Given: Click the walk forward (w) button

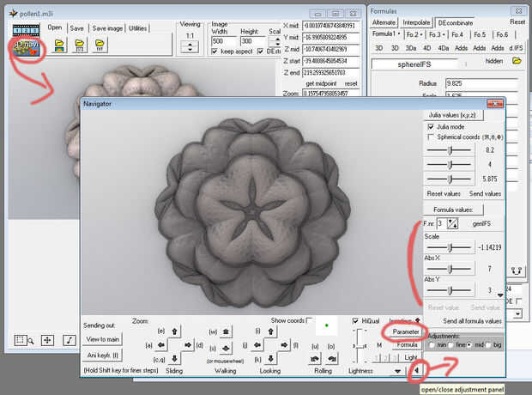Looking at the screenshot, I should point(226,331).
